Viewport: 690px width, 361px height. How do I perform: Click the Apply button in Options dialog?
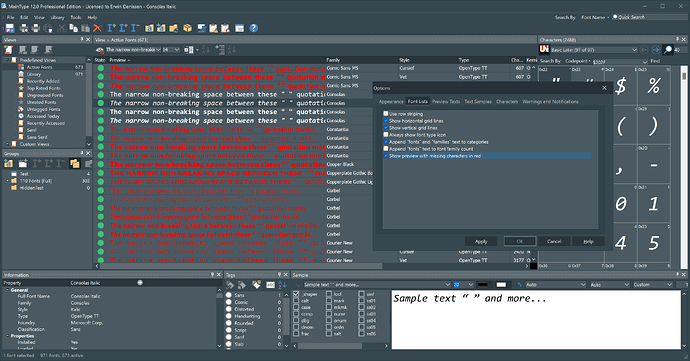(x=481, y=241)
